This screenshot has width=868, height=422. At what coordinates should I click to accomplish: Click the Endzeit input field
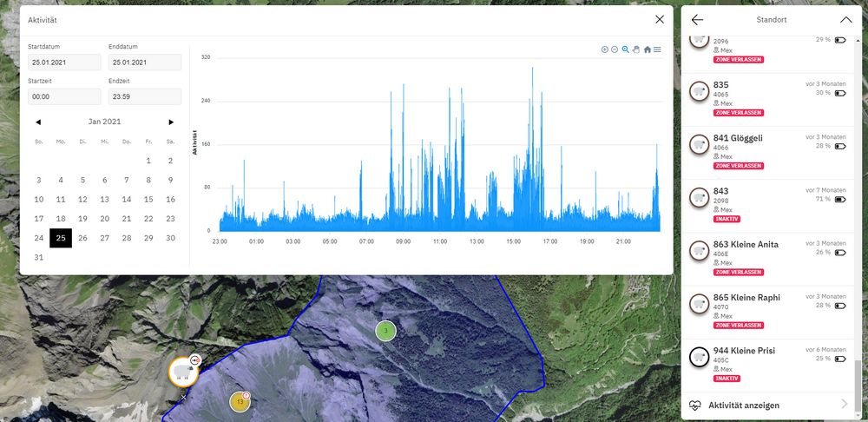[144, 96]
